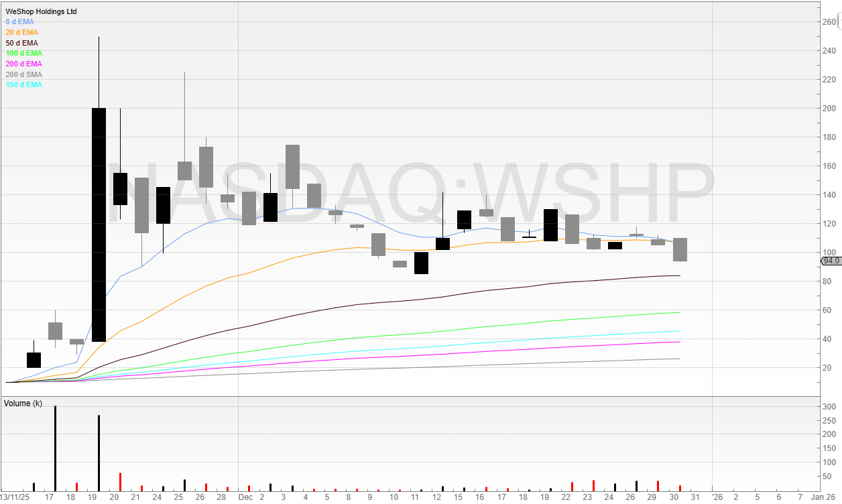
Task: Click the 260 price axis label
Action: tap(829, 22)
